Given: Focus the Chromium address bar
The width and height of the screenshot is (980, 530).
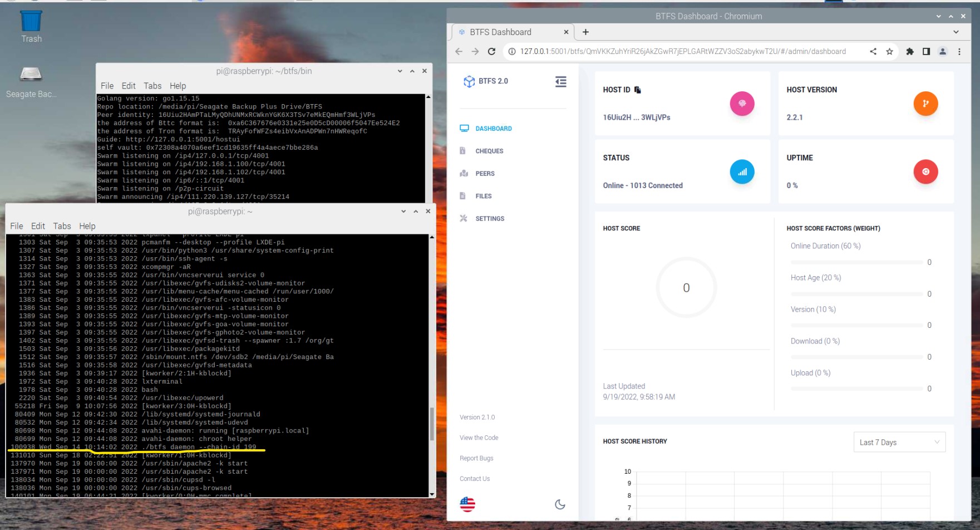Looking at the screenshot, I should click(x=683, y=51).
